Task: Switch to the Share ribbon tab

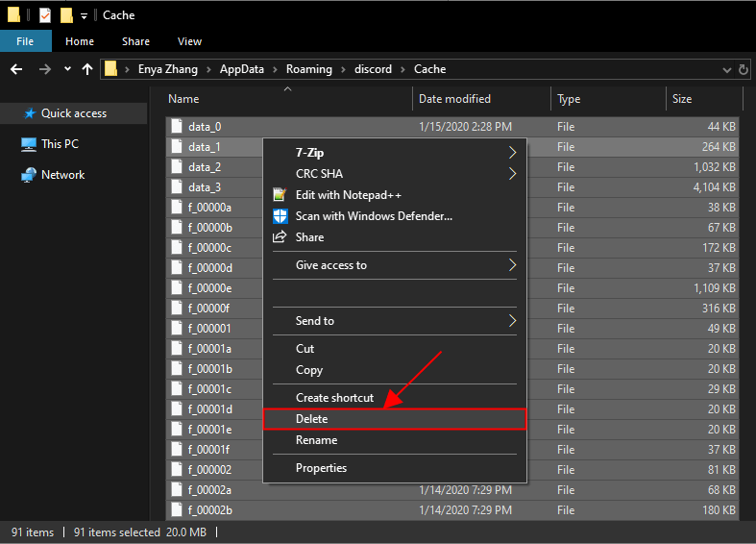Action: click(135, 41)
